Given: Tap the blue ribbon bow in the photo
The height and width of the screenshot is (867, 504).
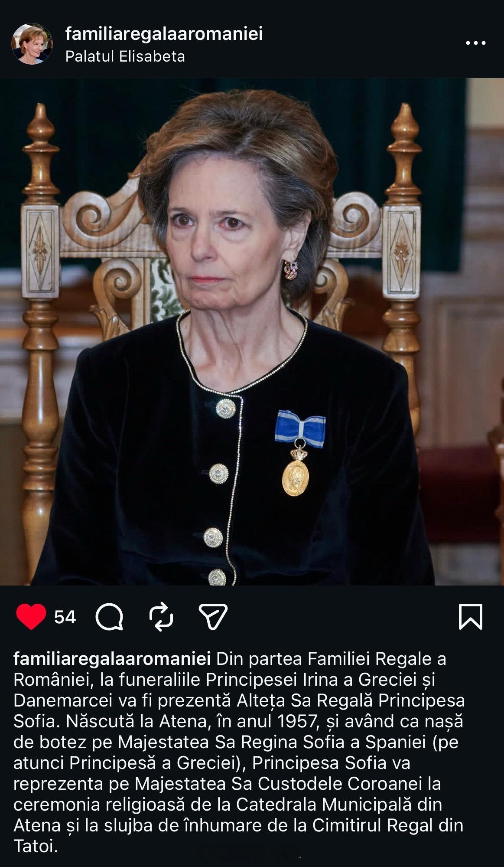Looking at the screenshot, I should pos(300,425).
